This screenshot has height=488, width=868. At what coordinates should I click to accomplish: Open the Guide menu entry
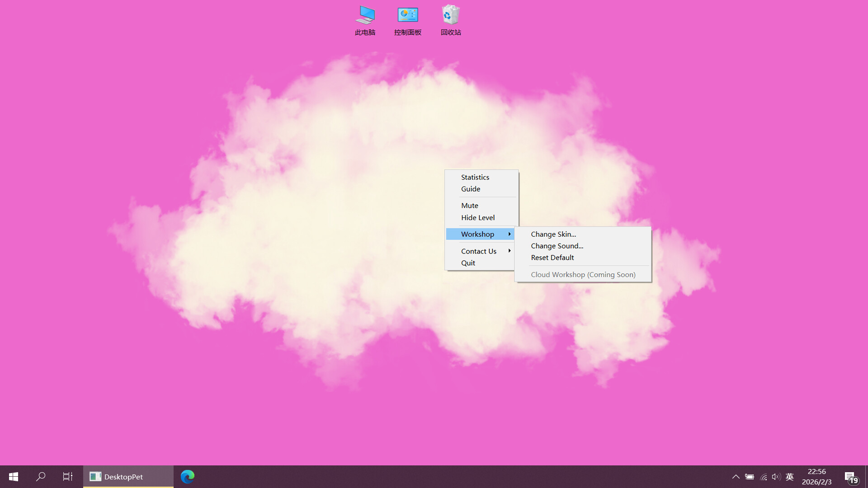click(x=471, y=189)
